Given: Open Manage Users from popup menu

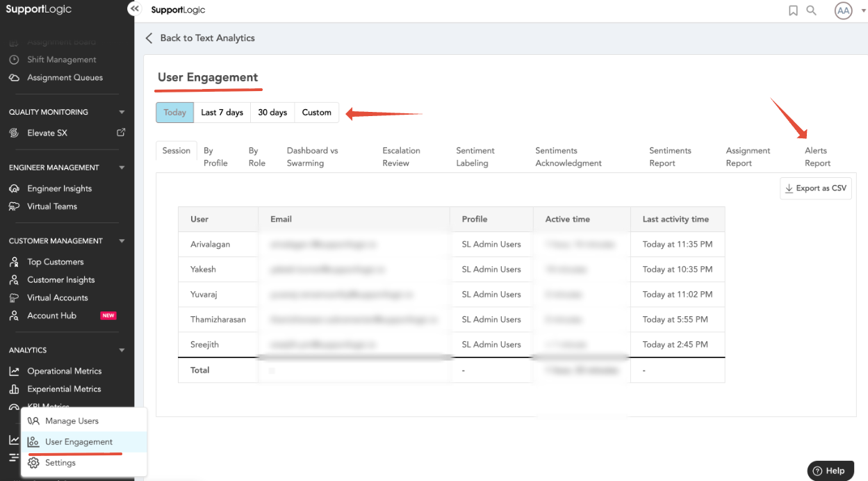Looking at the screenshot, I should click(84, 421).
